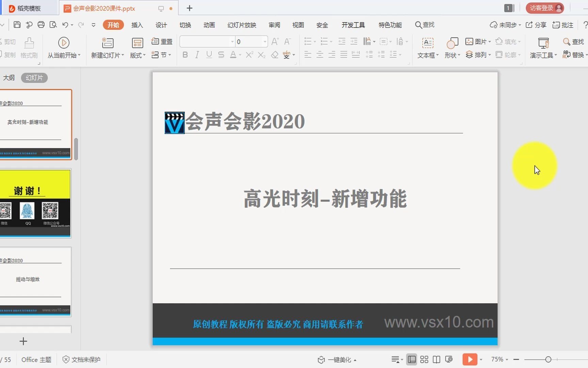This screenshot has height=368, width=588.
Task: Start slideshow from current slide icon
Action: pos(64,43)
